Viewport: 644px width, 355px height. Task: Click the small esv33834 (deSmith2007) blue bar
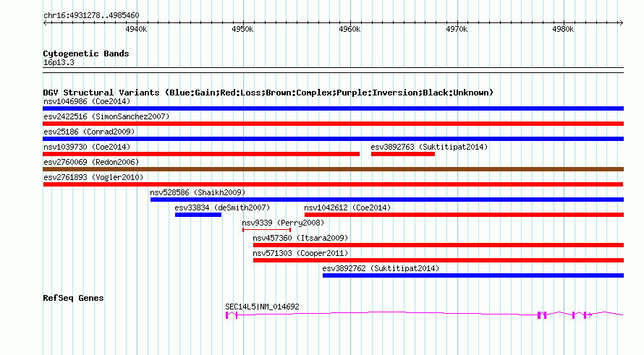pyautogui.click(x=198, y=215)
